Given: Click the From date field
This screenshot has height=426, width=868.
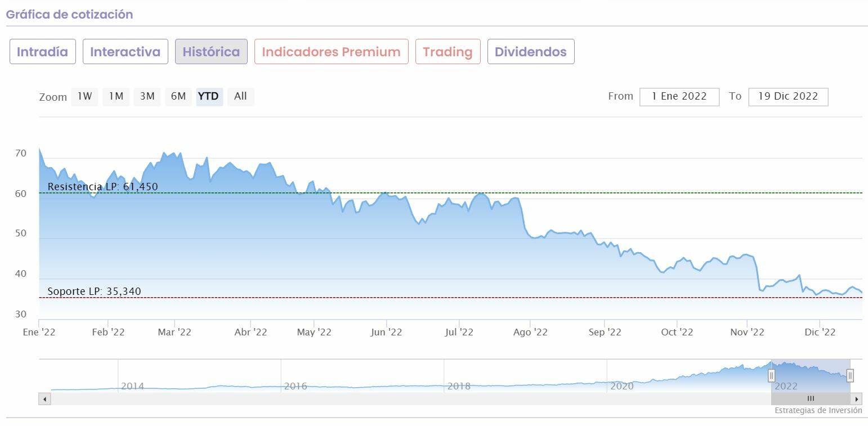Looking at the screenshot, I should (679, 96).
